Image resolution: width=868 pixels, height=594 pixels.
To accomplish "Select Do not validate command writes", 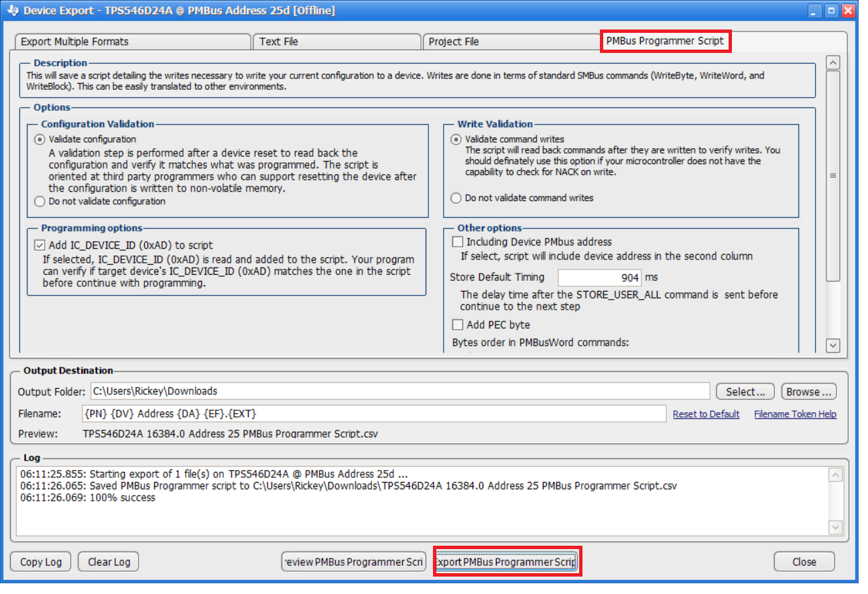I will (x=456, y=198).
